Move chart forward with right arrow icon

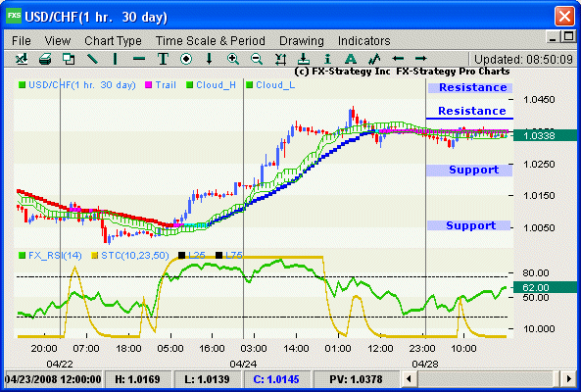(421, 59)
